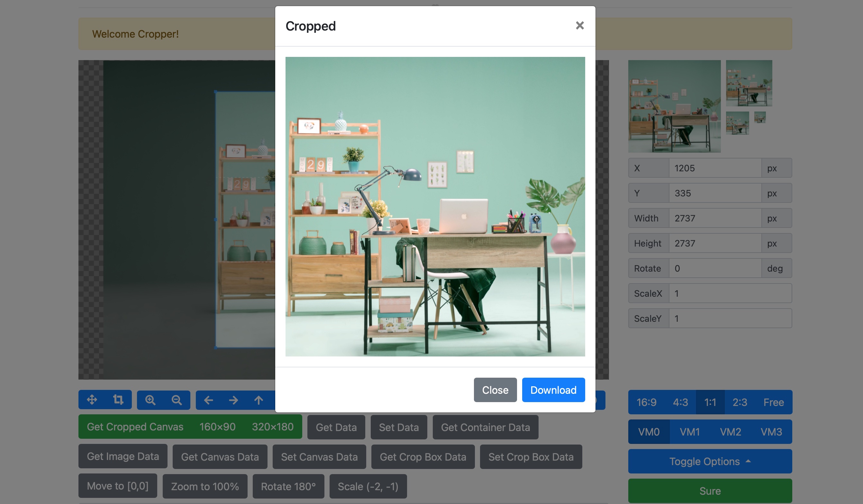Download the cropped image

(x=553, y=390)
